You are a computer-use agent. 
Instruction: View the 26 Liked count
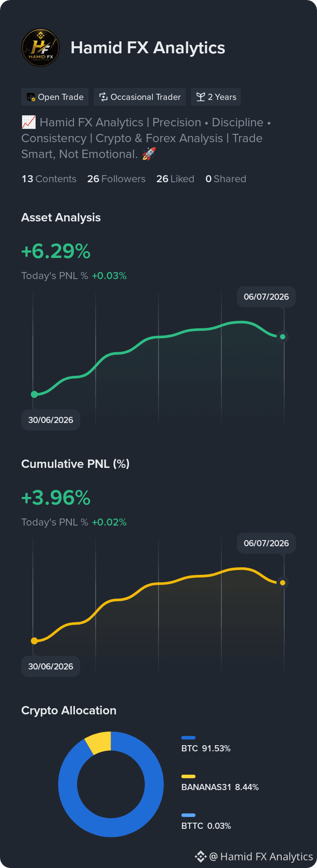(x=175, y=179)
